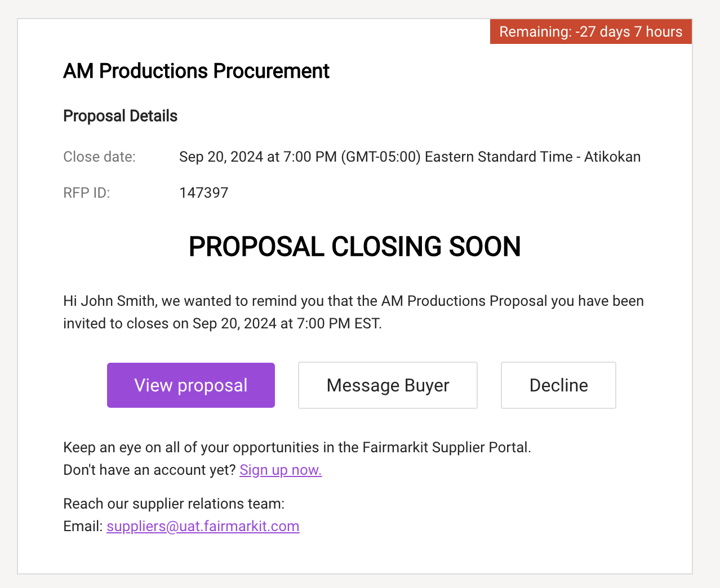Open the suppliers@uat.fairmarkit.com email link
Screen dimensions: 720x588
tap(203, 526)
